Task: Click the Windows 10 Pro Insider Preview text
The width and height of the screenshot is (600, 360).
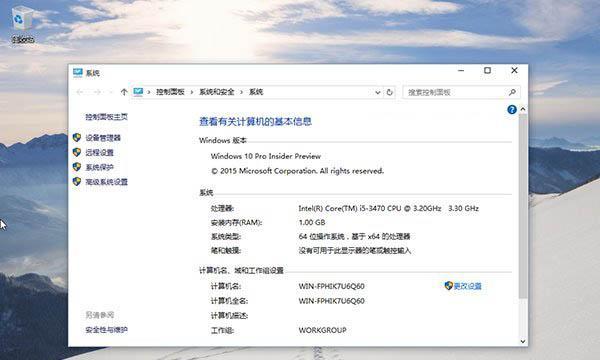Action: click(x=266, y=156)
